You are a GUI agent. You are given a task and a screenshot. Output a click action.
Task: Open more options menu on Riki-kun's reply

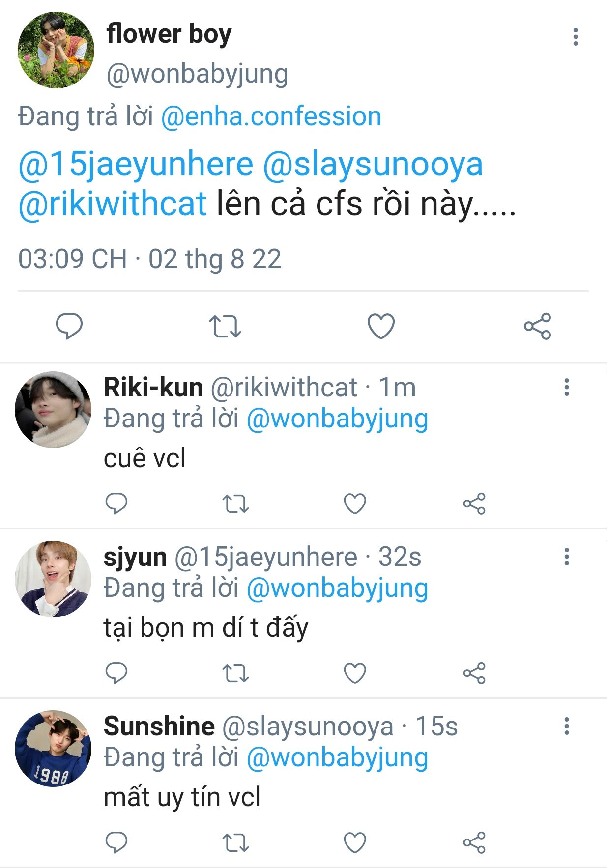pos(567,387)
